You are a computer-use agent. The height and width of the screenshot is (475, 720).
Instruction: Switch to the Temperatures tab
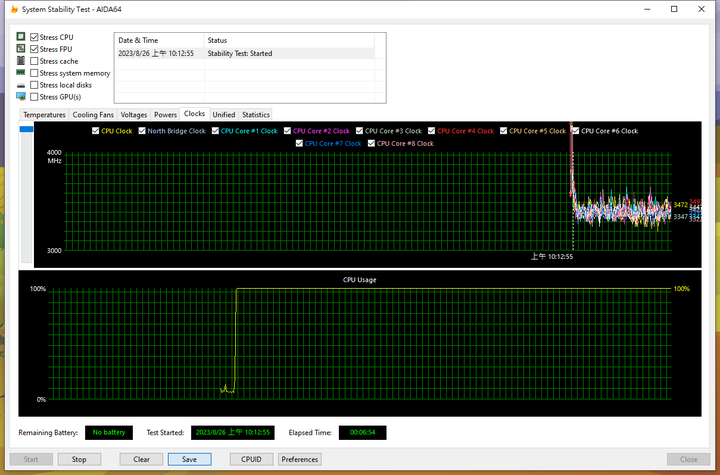(44, 115)
